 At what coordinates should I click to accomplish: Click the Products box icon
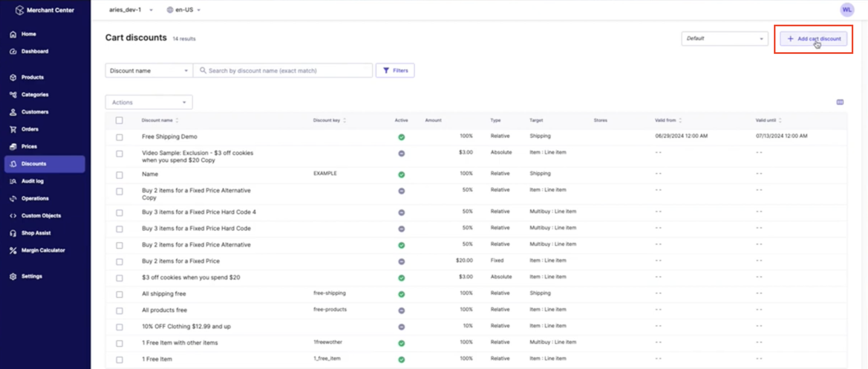13,77
